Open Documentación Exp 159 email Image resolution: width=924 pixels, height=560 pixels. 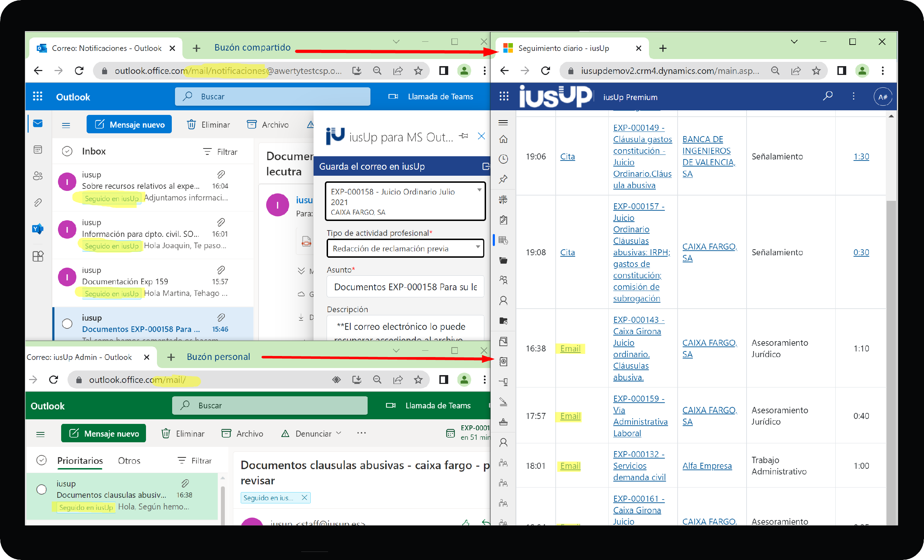point(153,282)
